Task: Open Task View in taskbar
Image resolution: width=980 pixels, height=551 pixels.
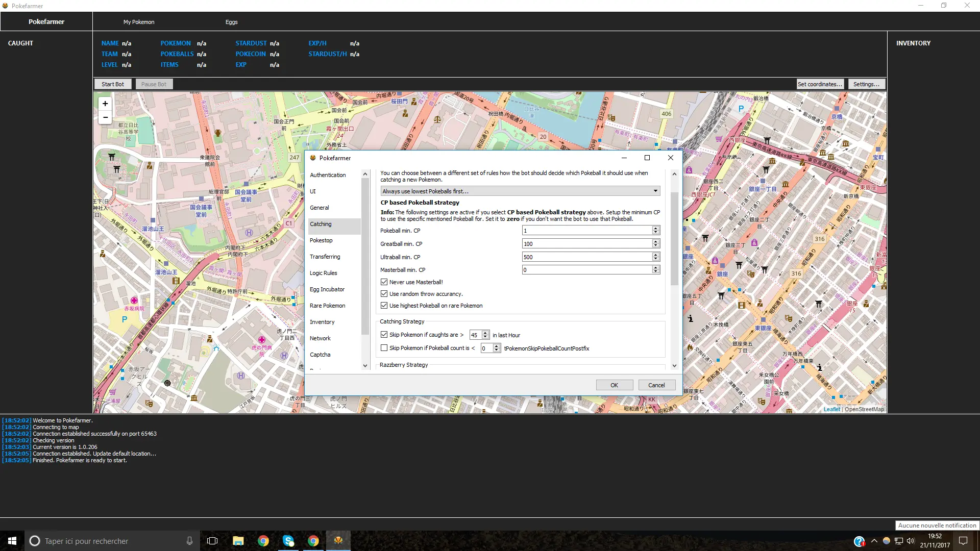Action: [212, 541]
